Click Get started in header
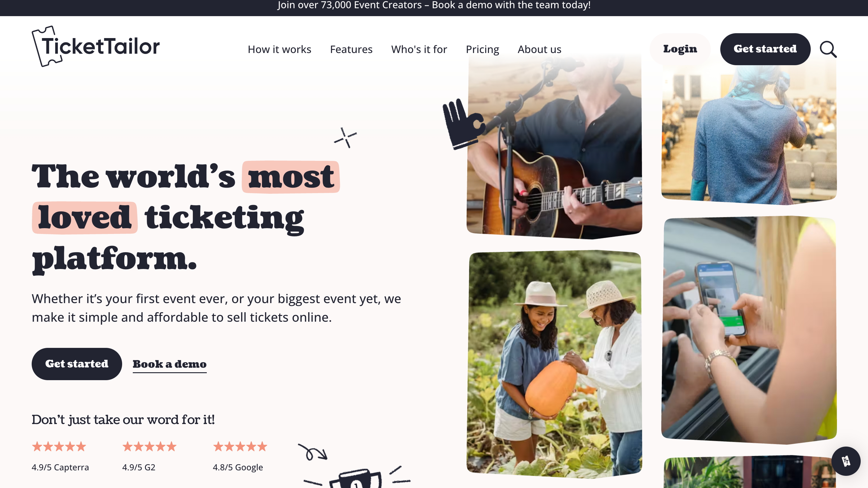Image resolution: width=868 pixels, height=488 pixels. pyautogui.click(x=765, y=49)
